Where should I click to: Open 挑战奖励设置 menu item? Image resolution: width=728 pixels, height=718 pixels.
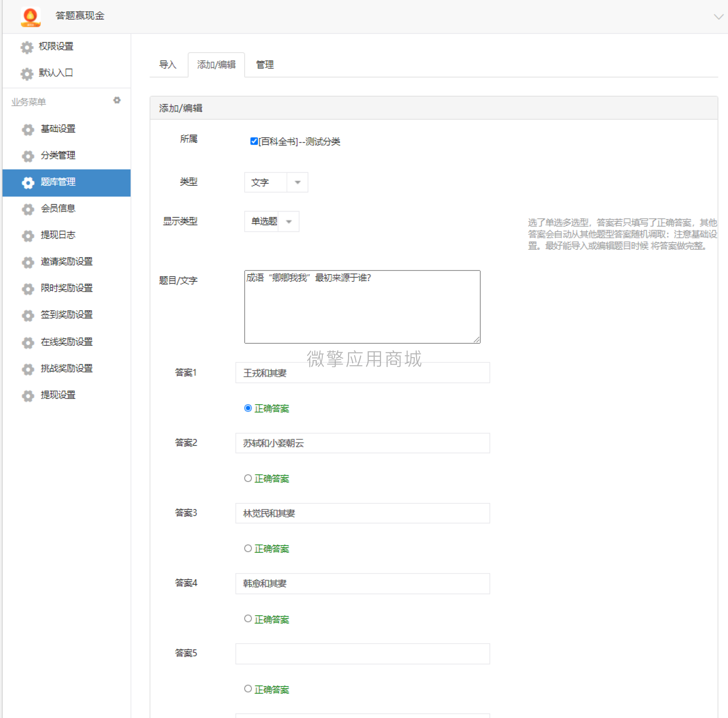click(x=67, y=369)
